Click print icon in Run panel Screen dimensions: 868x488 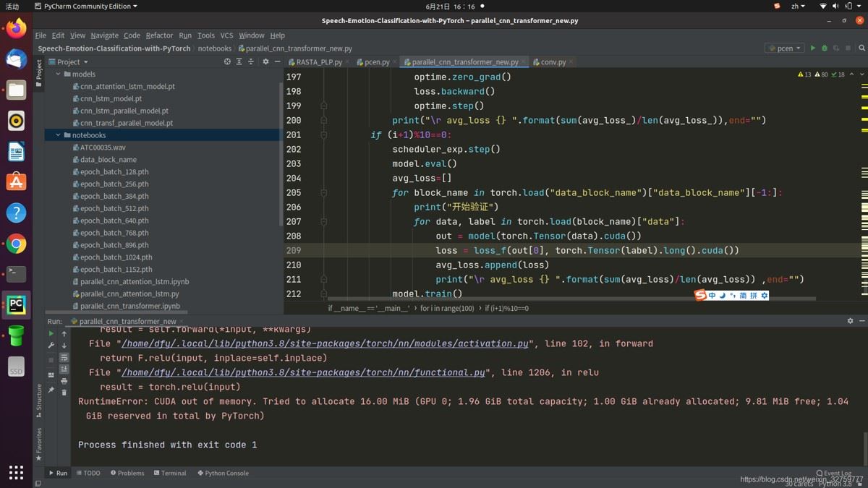[x=64, y=381]
